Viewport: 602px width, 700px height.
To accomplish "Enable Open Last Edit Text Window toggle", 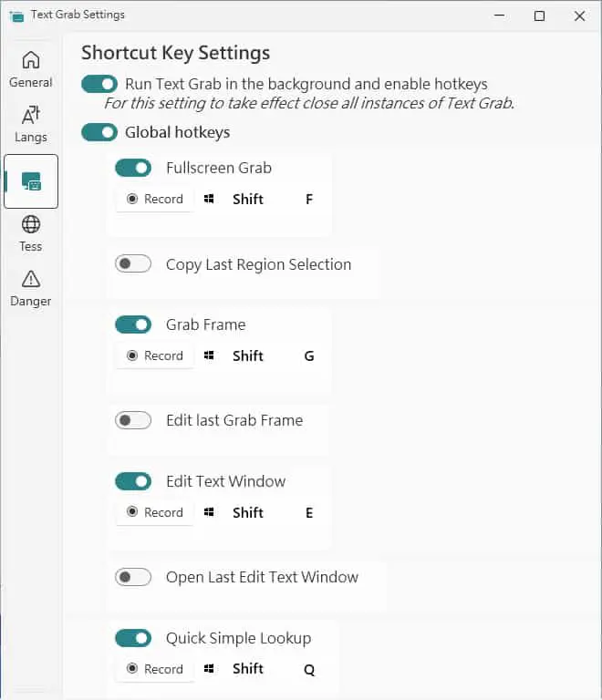I will click(133, 577).
